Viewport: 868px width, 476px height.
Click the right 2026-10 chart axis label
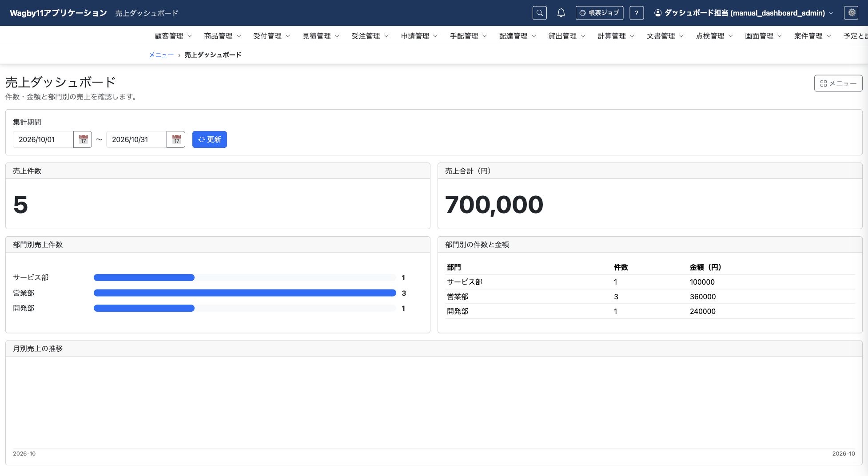pyautogui.click(x=844, y=454)
